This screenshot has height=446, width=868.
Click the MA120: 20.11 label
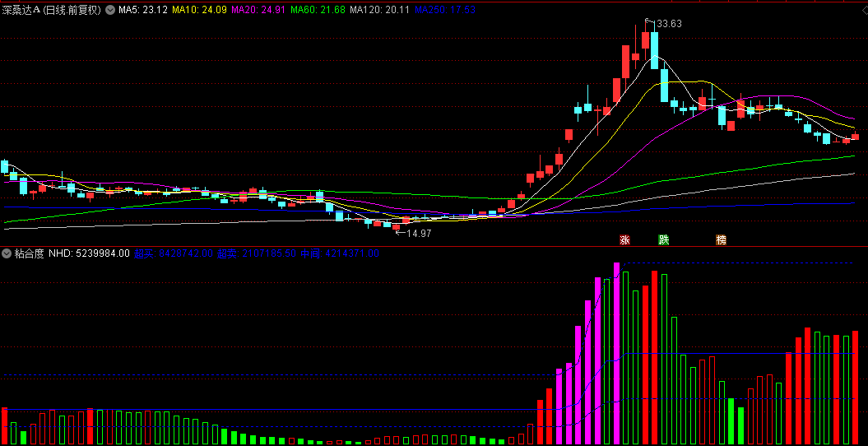380,10
